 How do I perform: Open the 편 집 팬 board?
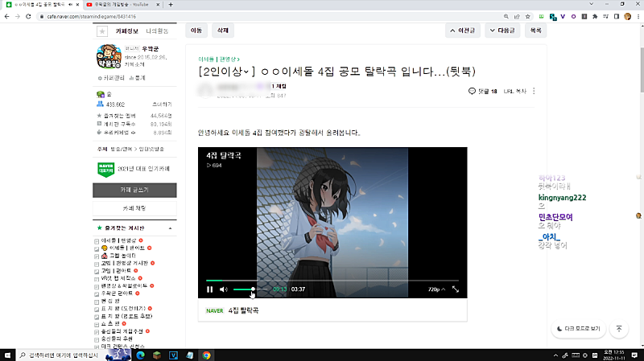[110, 301]
